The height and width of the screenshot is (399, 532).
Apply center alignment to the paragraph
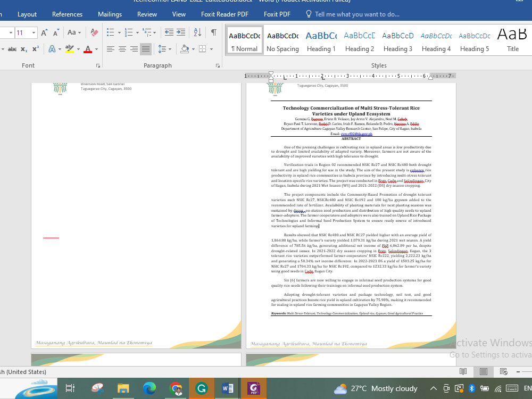pos(122,49)
